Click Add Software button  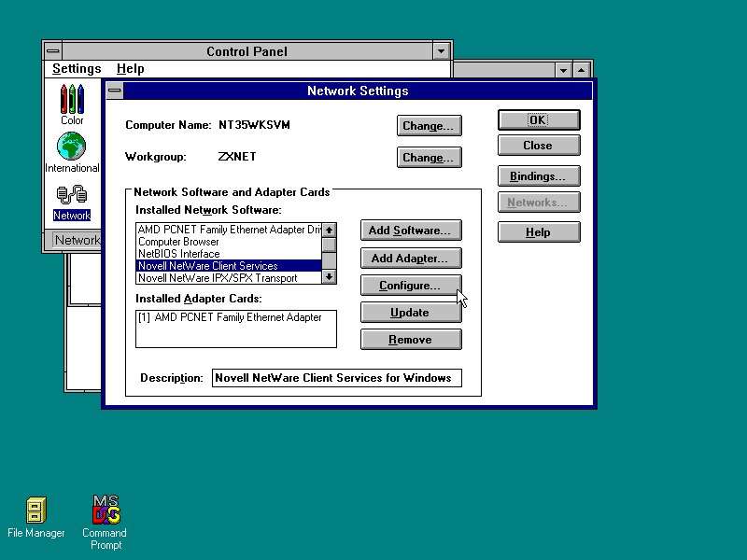(411, 231)
